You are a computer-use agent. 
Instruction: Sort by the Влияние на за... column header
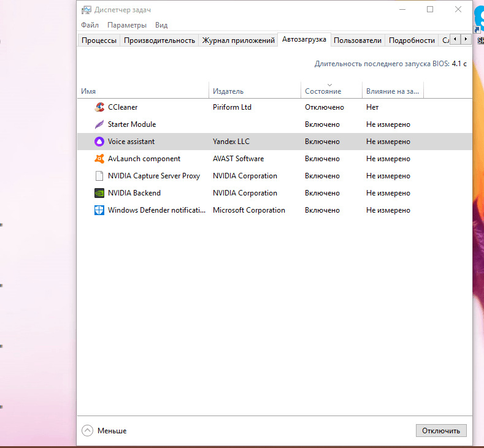[393, 91]
